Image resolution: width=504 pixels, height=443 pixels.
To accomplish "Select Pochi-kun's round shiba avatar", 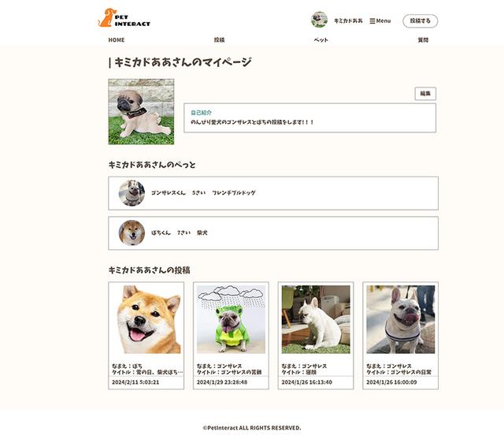I will [132, 233].
